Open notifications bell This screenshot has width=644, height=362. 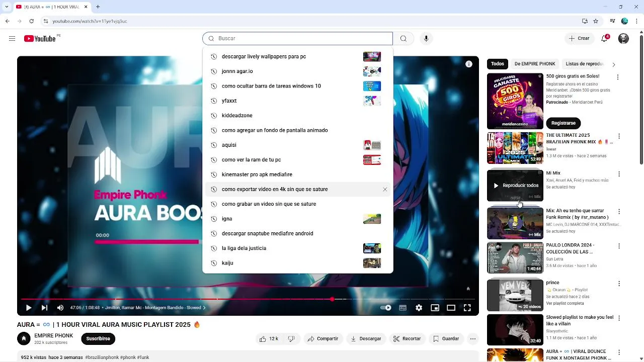pyautogui.click(x=605, y=39)
